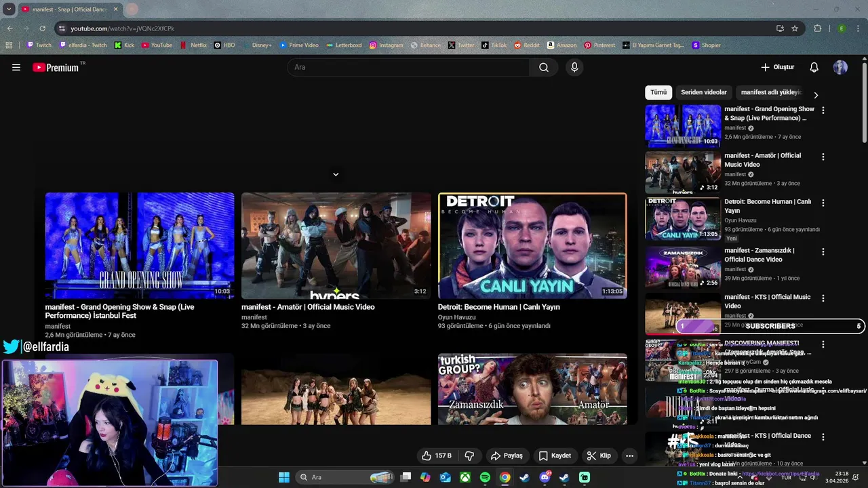Open Xbox app from the taskbar
The width and height of the screenshot is (868, 488).
[x=465, y=477]
